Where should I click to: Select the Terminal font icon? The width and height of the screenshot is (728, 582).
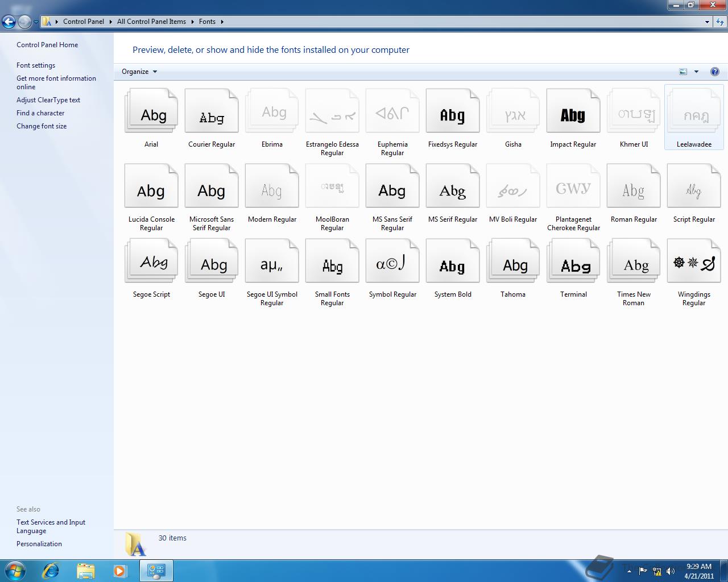pyautogui.click(x=573, y=261)
